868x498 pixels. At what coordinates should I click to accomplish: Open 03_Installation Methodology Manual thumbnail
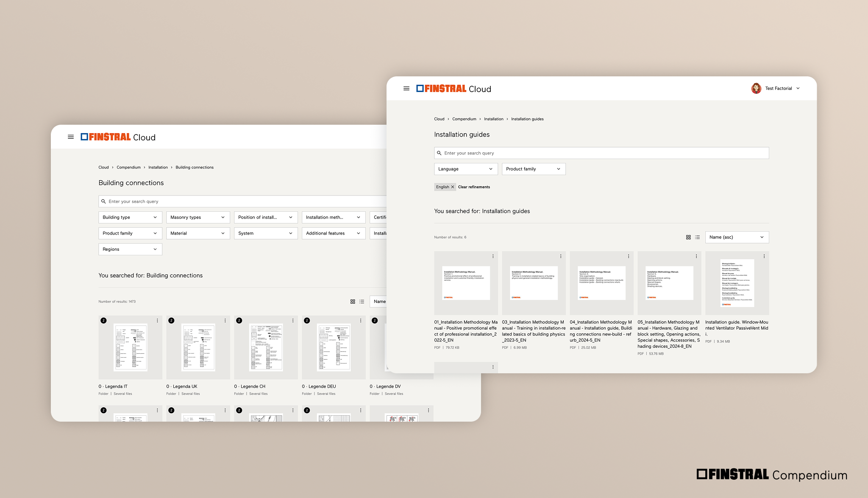tap(534, 283)
